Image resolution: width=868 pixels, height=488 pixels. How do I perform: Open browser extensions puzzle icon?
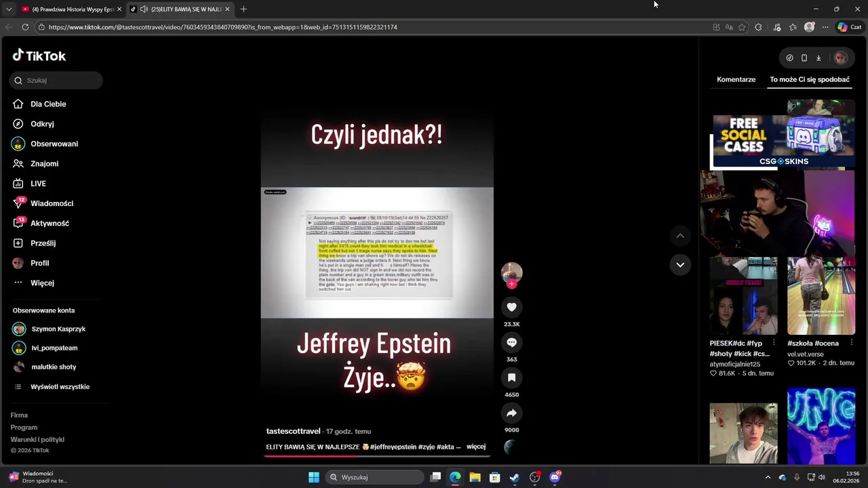point(758,27)
